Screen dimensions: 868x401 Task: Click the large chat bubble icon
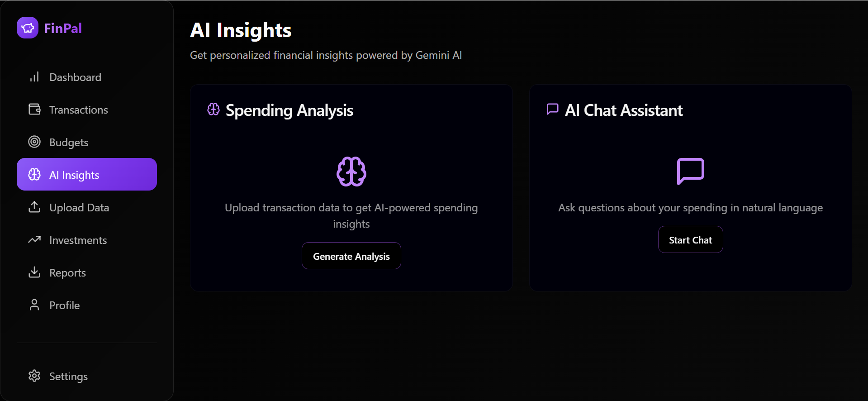pyautogui.click(x=690, y=171)
